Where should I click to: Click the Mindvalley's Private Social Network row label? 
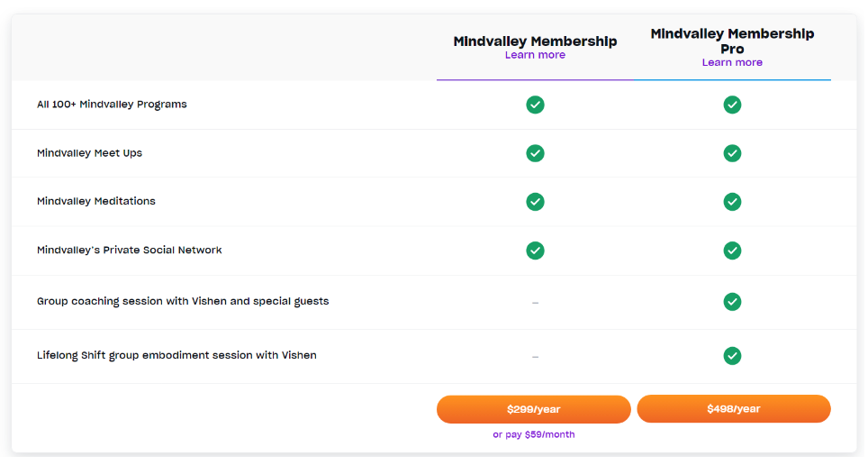[129, 250]
